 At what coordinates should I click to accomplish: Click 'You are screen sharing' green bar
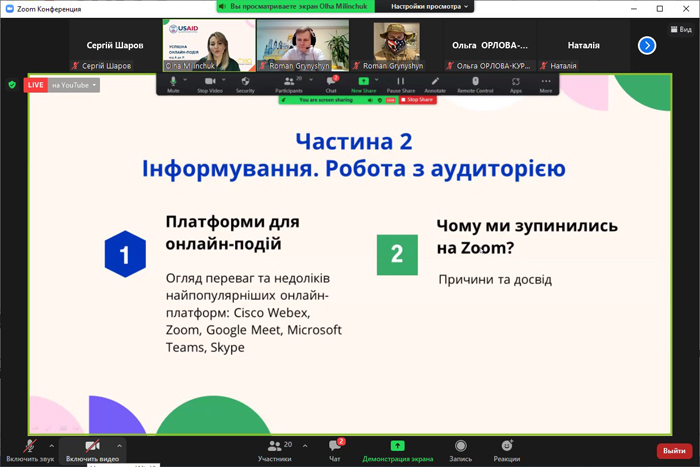point(326,100)
